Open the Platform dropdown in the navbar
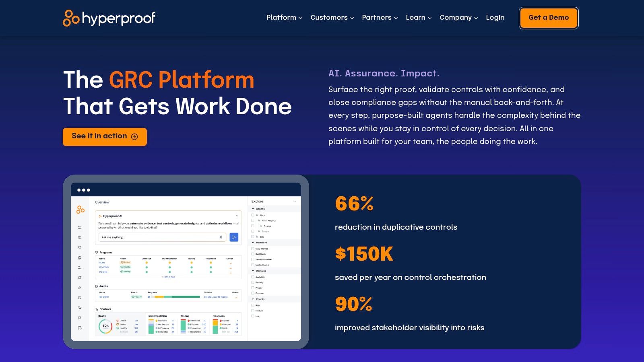Screen dimensions: 644x362 click(284, 17)
